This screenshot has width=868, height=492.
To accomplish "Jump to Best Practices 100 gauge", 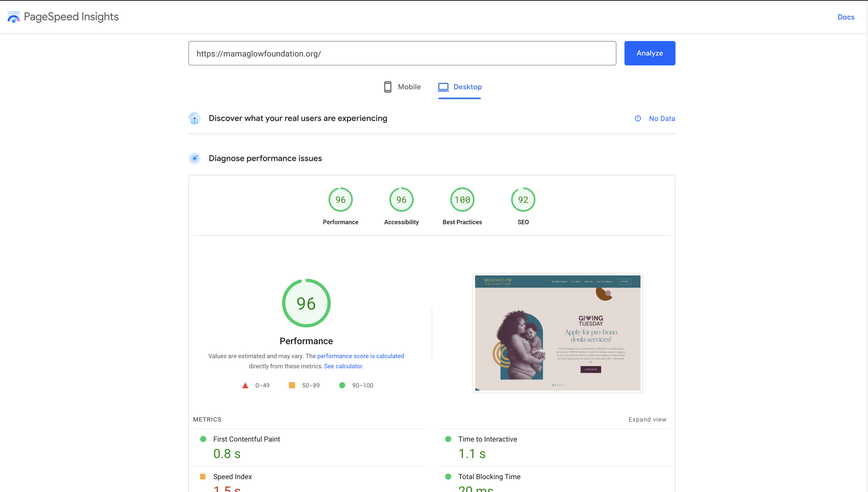I will point(462,200).
